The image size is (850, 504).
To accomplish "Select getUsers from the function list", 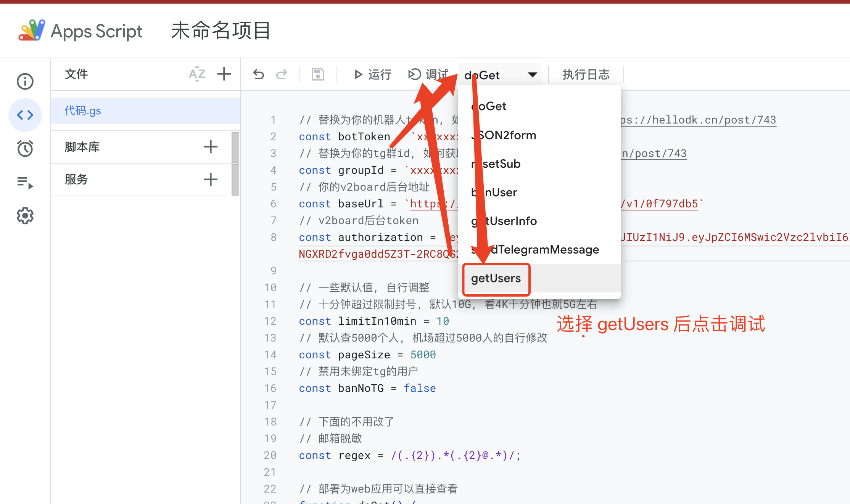I will [x=496, y=278].
